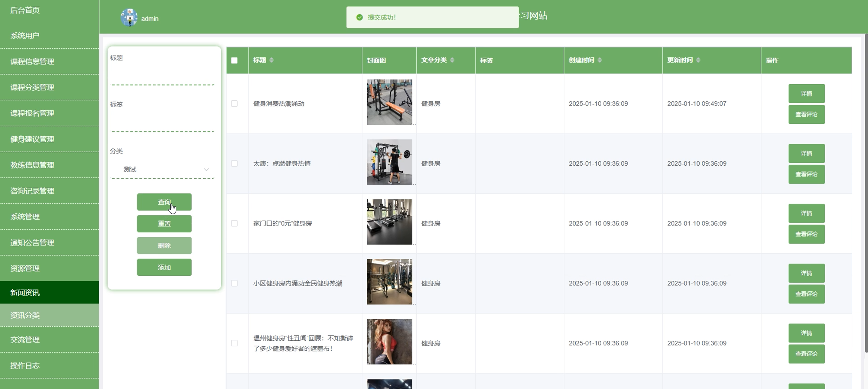
Task: Sort by 更新时间 column arrows
Action: [x=698, y=60]
